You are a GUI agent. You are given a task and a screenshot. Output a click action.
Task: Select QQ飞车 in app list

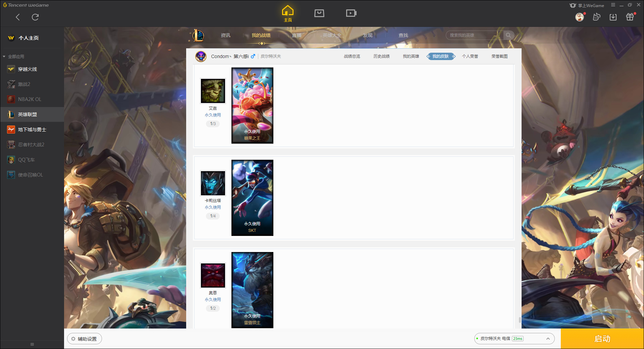click(32, 160)
